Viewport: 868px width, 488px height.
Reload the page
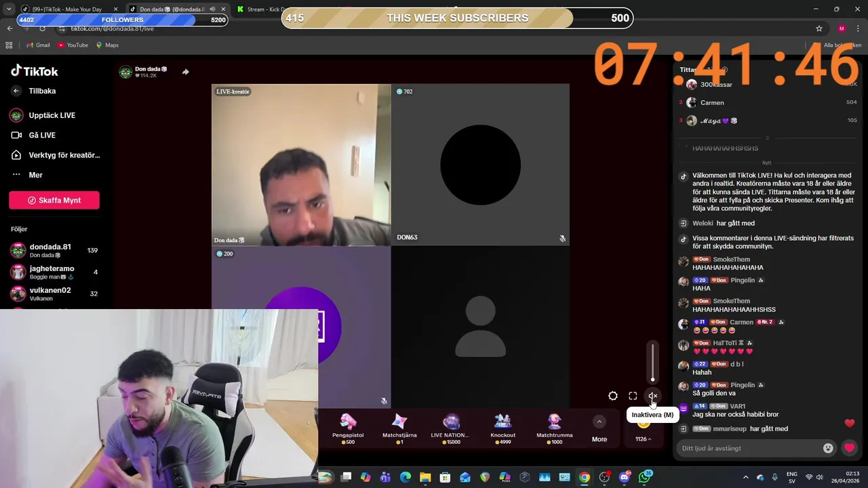point(42,28)
